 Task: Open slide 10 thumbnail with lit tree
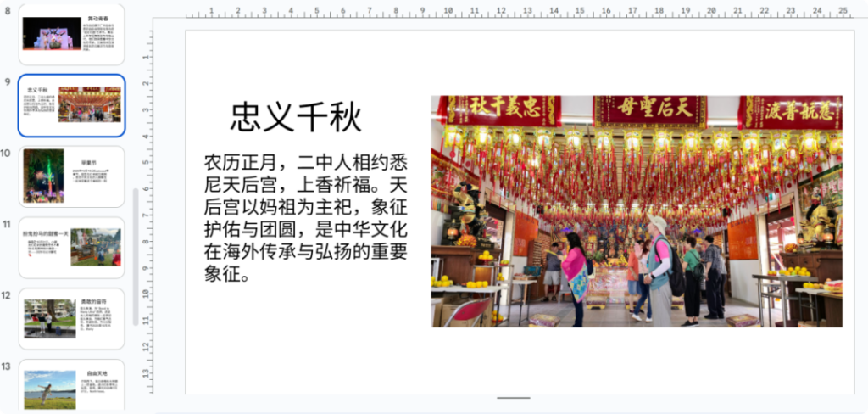click(72, 176)
